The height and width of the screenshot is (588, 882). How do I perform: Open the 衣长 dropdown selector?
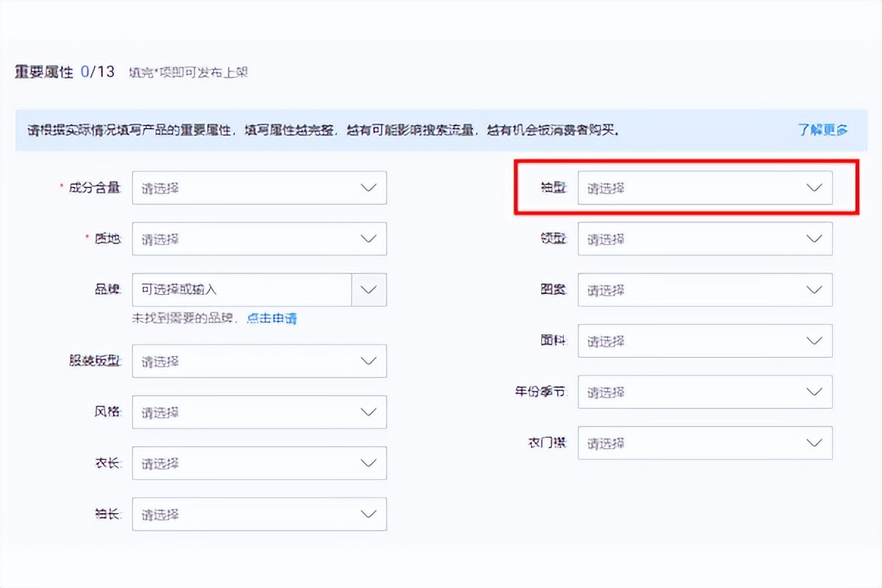(x=259, y=463)
